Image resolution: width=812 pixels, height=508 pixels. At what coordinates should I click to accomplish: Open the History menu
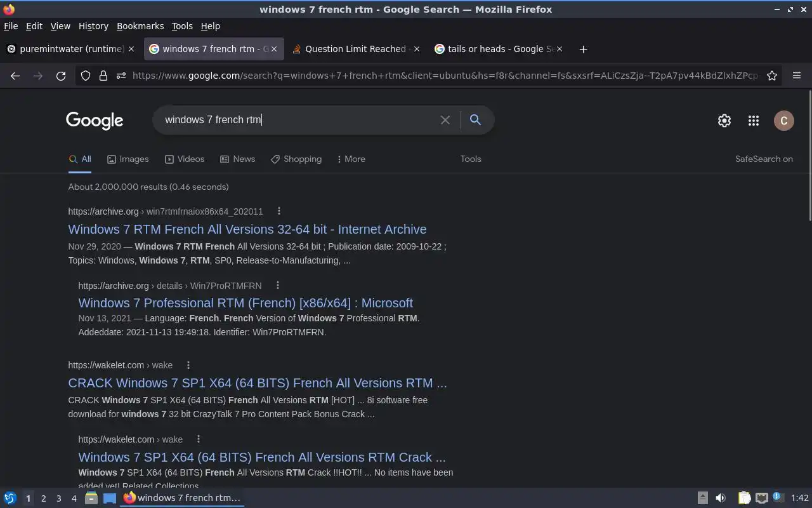coord(93,26)
